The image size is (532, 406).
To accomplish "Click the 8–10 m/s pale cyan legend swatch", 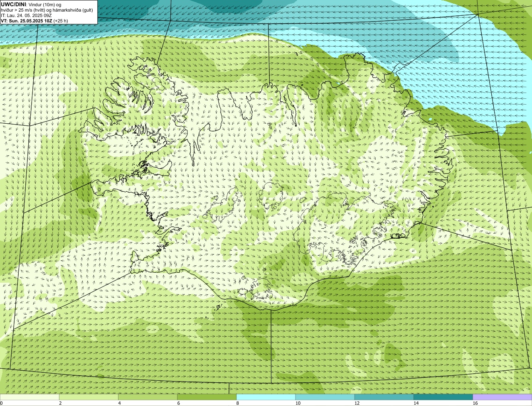I will pyautogui.click(x=266, y=397).
